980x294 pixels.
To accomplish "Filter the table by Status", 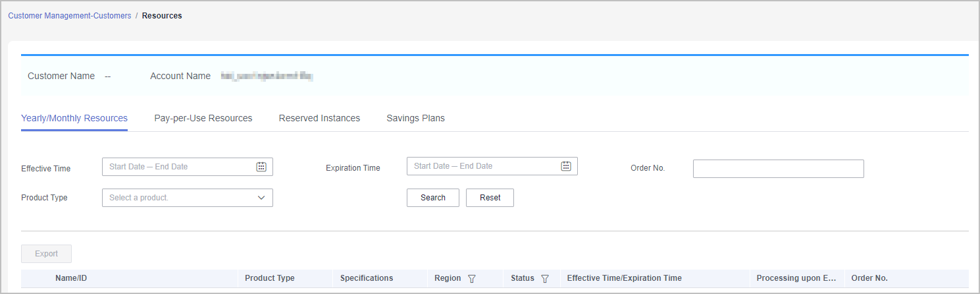I will (545, 279).
